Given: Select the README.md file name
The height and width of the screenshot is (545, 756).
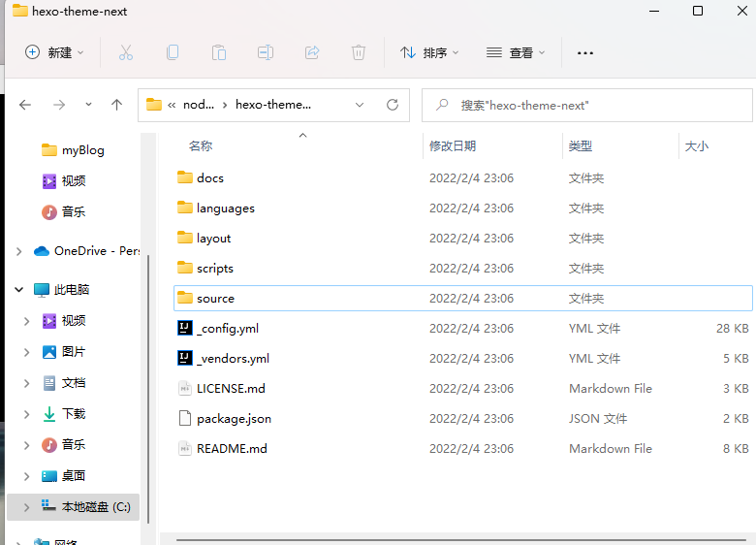Looking at the screenshot, I should coord(232,448).
